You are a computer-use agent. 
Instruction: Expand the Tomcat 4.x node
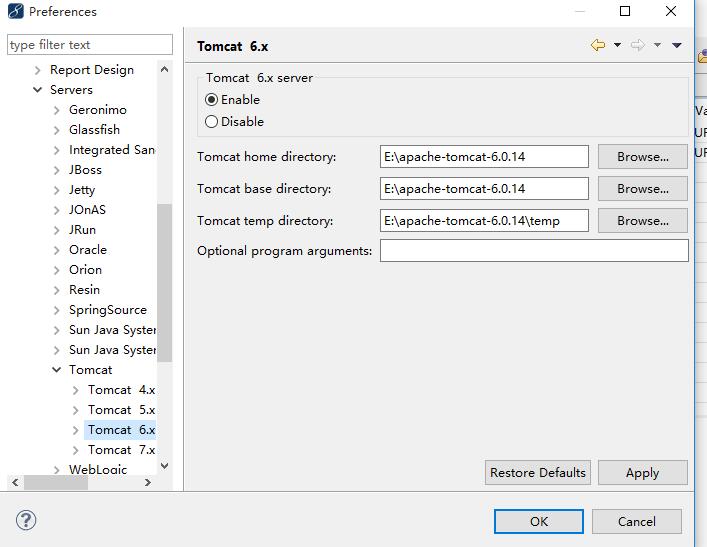coord(75,390)
